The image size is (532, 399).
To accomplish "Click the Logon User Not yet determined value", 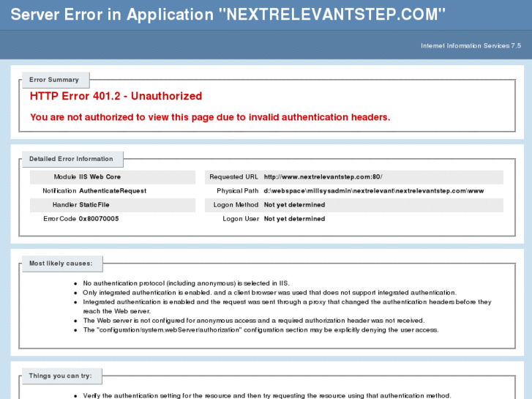I will point(294,219).
